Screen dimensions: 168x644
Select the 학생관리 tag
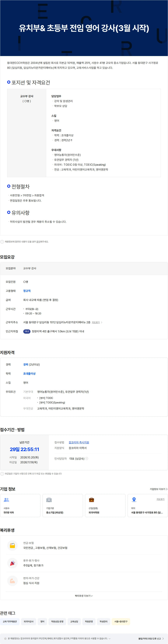(104, 622)
